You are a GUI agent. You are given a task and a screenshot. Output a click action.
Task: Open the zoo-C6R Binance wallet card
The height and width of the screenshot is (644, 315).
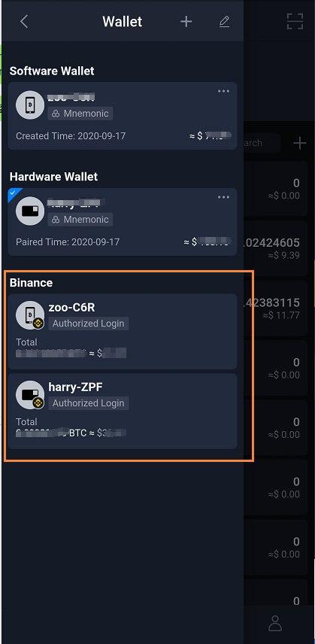pyautogui.click(x=123, y=332)
